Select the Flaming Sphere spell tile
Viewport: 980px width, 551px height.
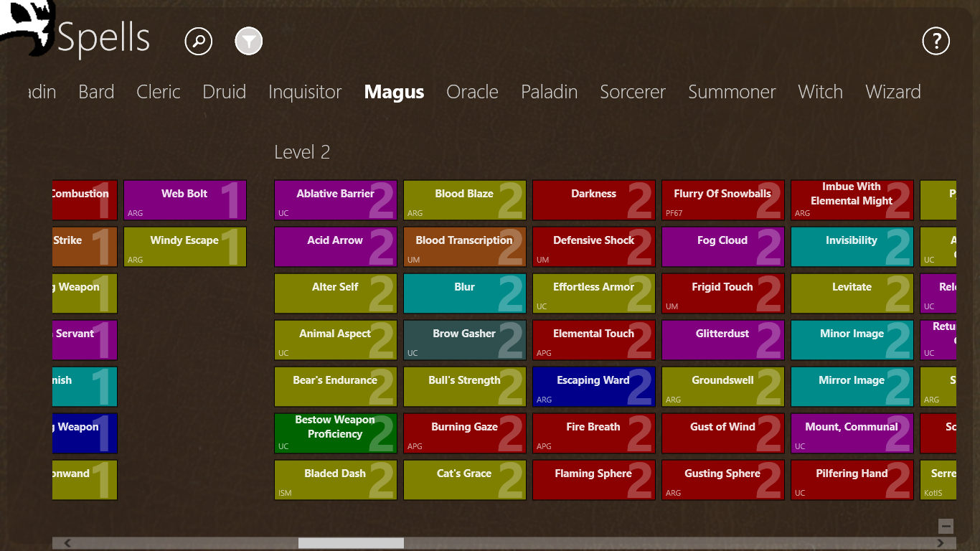tap(594, 480)
